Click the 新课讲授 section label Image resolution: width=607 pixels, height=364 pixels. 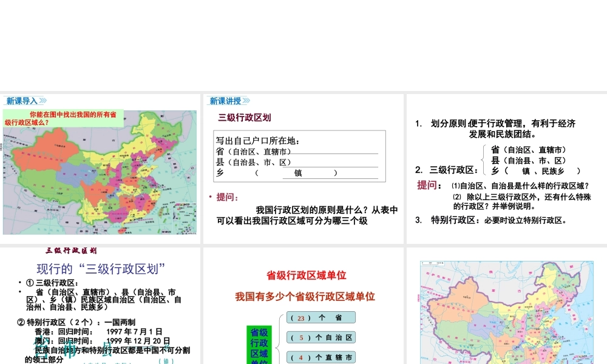click(225, 101)
